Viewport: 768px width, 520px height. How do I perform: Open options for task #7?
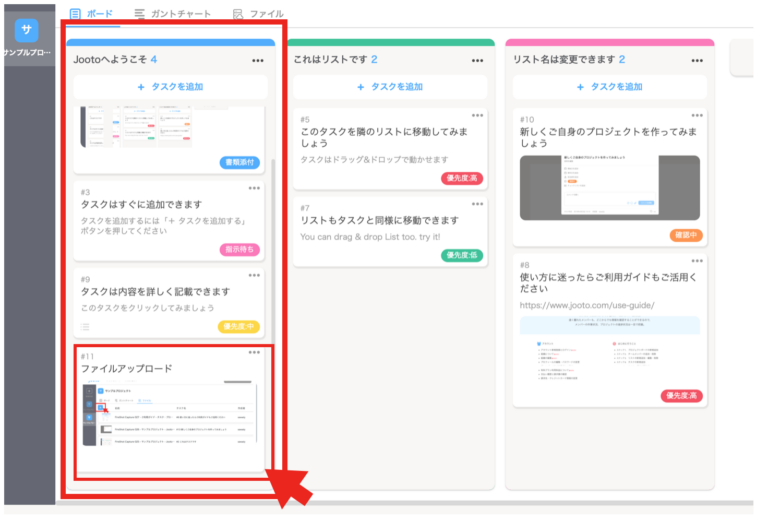(x=478, y=204)
